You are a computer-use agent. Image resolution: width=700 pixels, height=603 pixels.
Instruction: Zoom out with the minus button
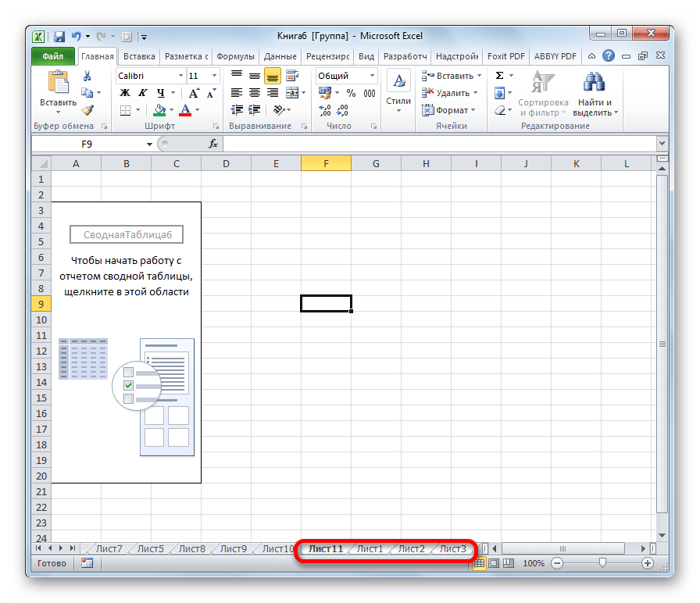557,563
